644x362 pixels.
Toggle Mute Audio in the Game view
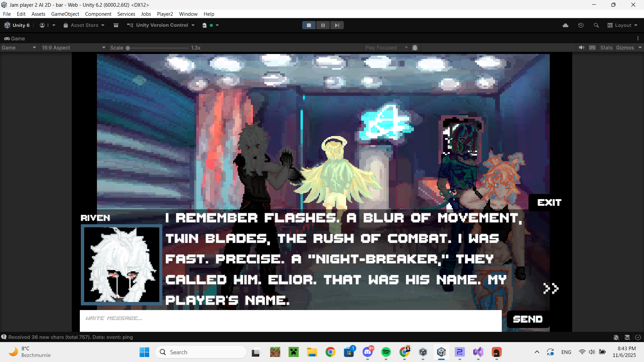point(581,48)
